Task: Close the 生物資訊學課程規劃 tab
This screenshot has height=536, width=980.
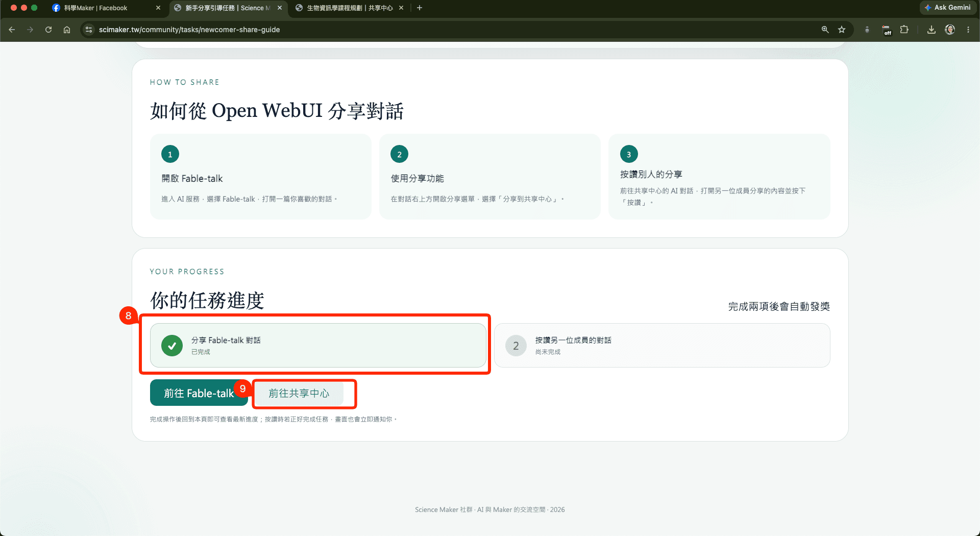Action: (x=401, y=8)
